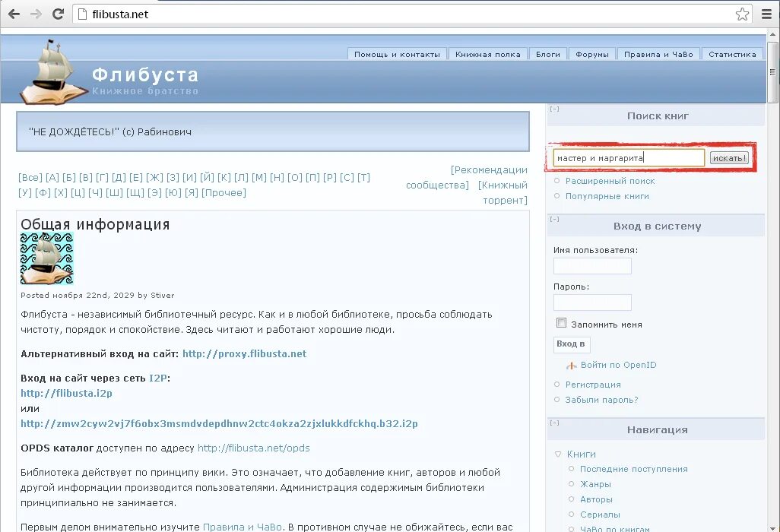
Task: Collapse the Навигация panel
Action: click(553, 423)
